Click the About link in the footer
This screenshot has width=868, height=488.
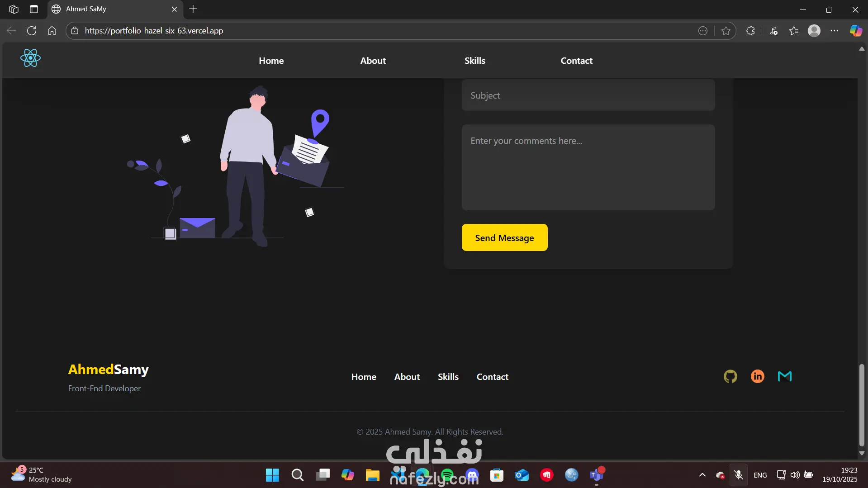tap(407, 377)
